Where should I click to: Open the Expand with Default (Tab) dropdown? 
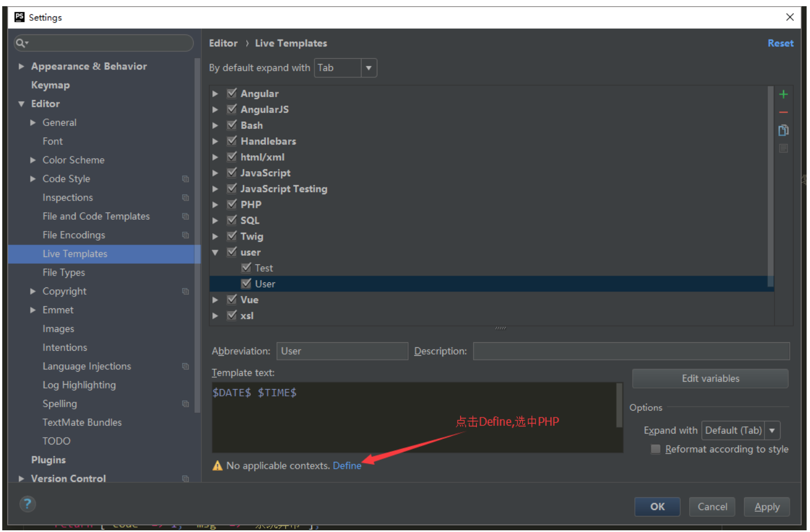(773, 430)
